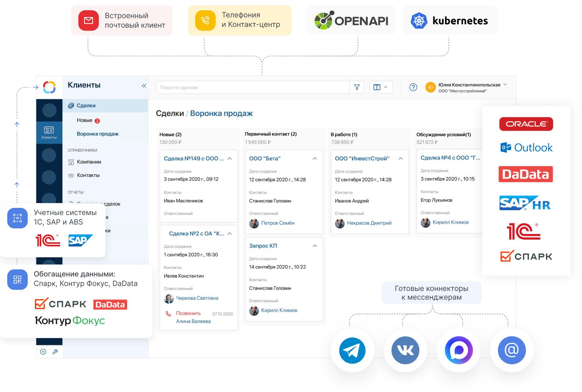
Task: Open ООО "ИнвестСтрой" deal title
Action: point(362,158)
